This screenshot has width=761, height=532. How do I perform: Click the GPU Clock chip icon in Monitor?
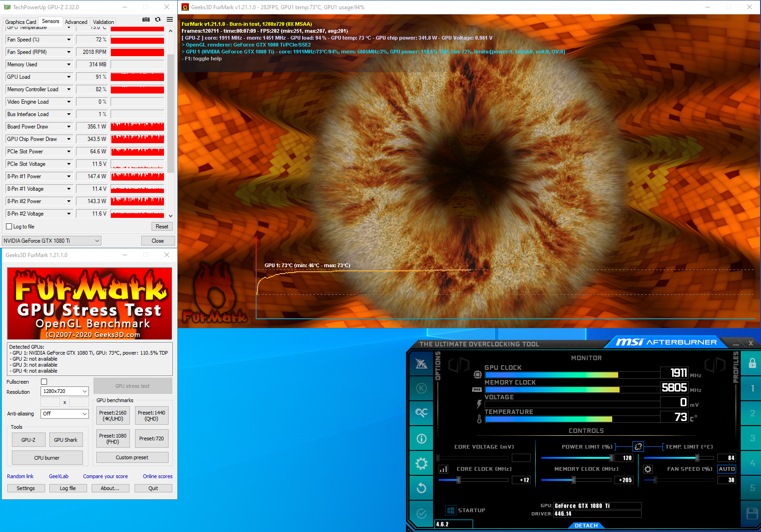click(478, 374)
